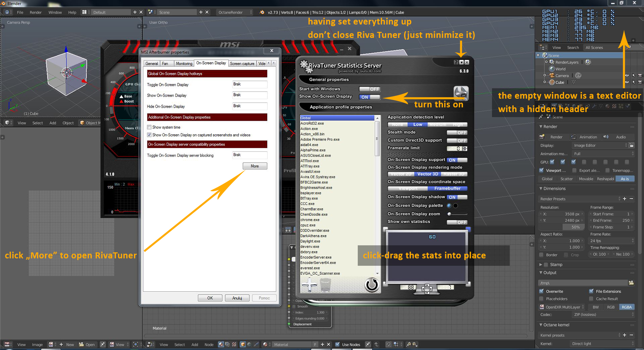This screenshot has width=644, height=350.
Task: Enable the Show system time checkbox
Action: [149, 127]
